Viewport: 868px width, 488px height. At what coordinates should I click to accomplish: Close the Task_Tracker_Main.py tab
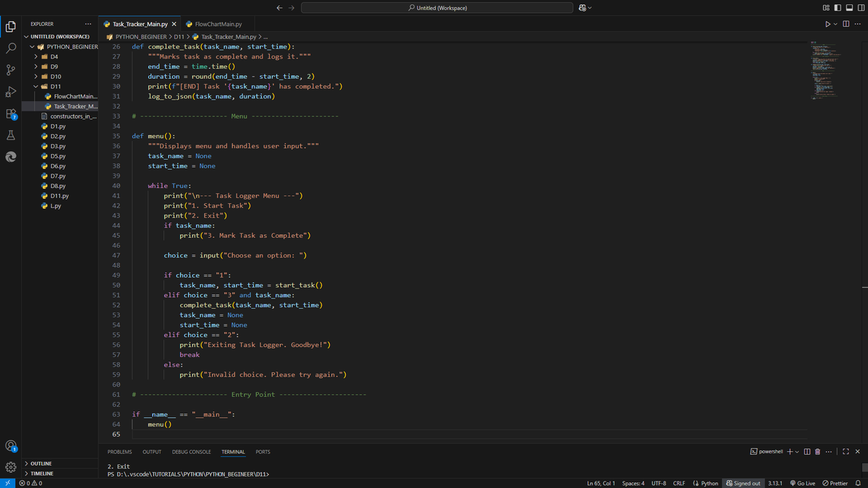click(174, 25)
